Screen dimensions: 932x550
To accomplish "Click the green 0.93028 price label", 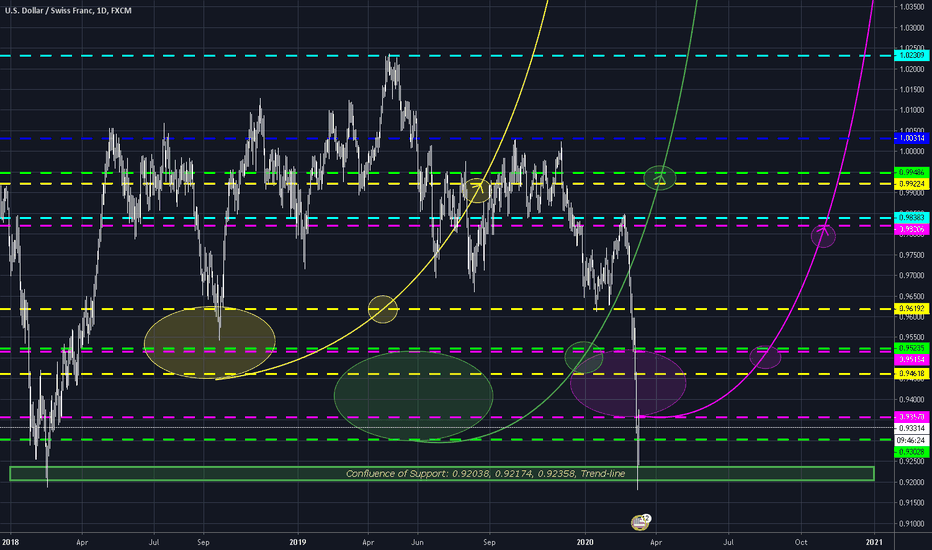I will click(911, 452).
